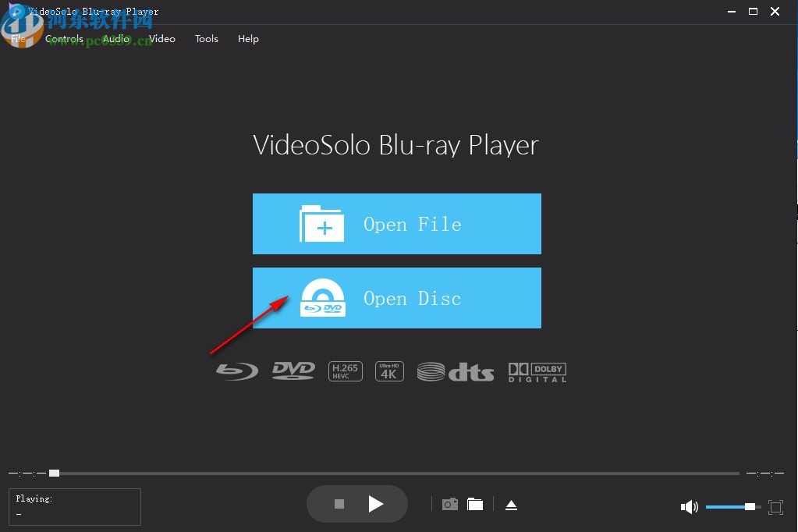
Task: Select the DVD format logo
Action: coord(293,371)
